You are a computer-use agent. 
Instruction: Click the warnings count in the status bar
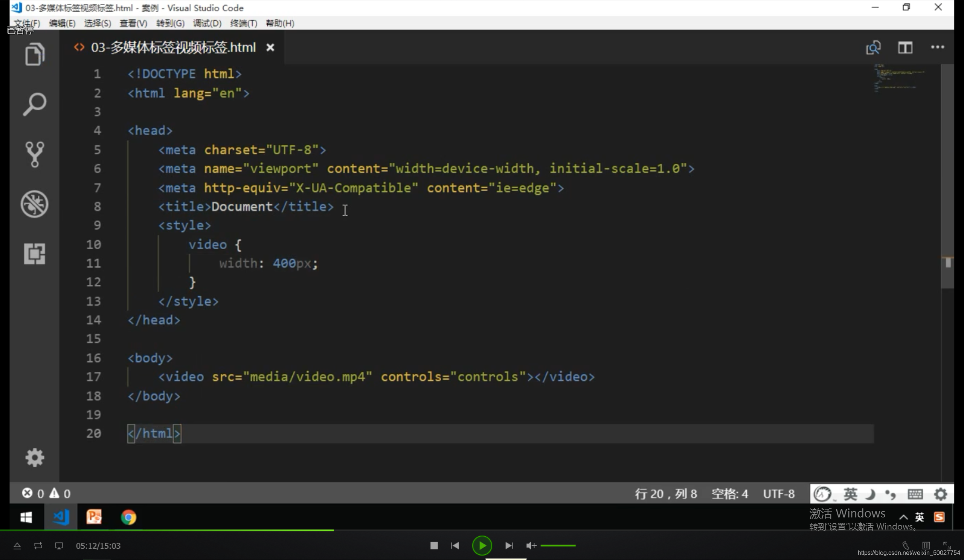(x=60, y=493)
